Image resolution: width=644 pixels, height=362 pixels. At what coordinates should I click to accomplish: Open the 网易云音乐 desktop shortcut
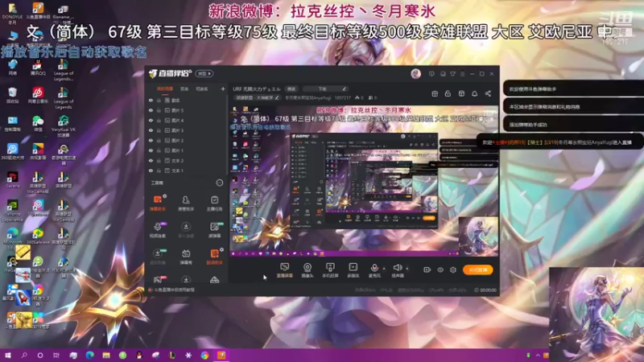[x=38, y=95]
